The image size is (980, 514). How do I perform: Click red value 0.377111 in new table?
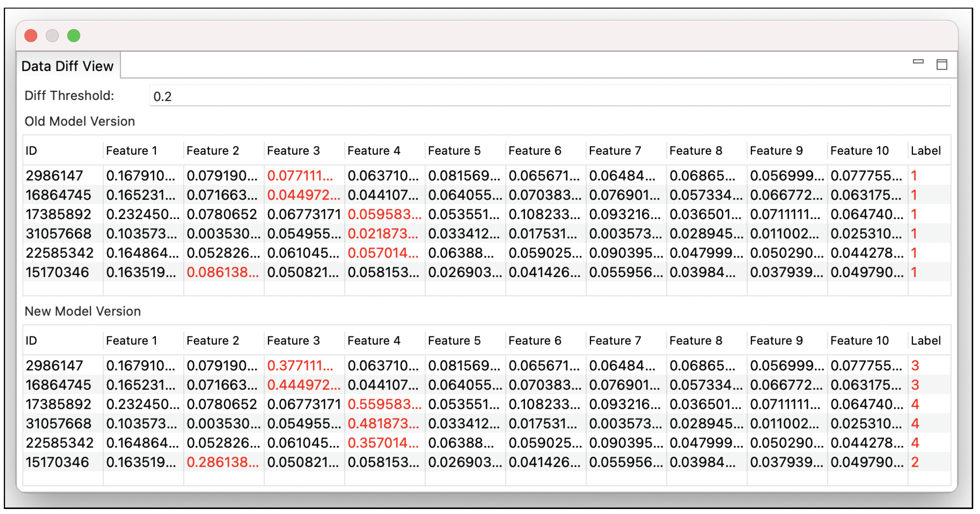coord(300,365)
